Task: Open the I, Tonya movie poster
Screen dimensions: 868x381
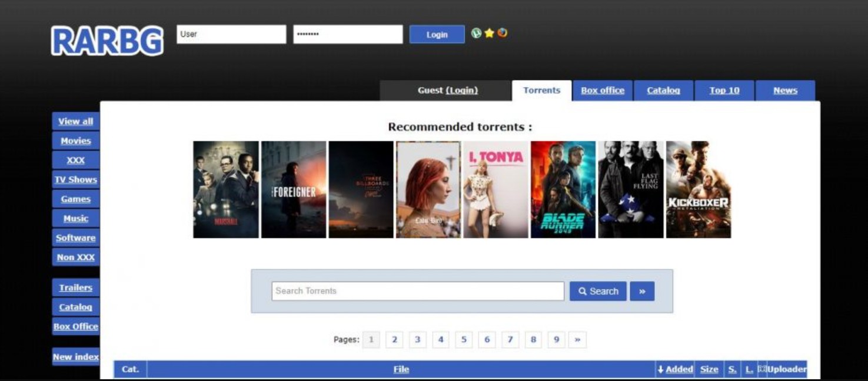Action: point(495,189)
